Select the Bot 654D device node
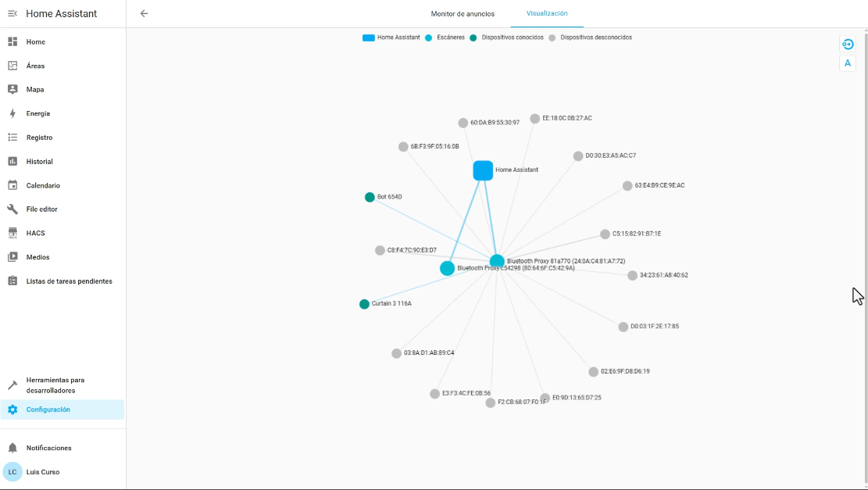 pos(370,197)
